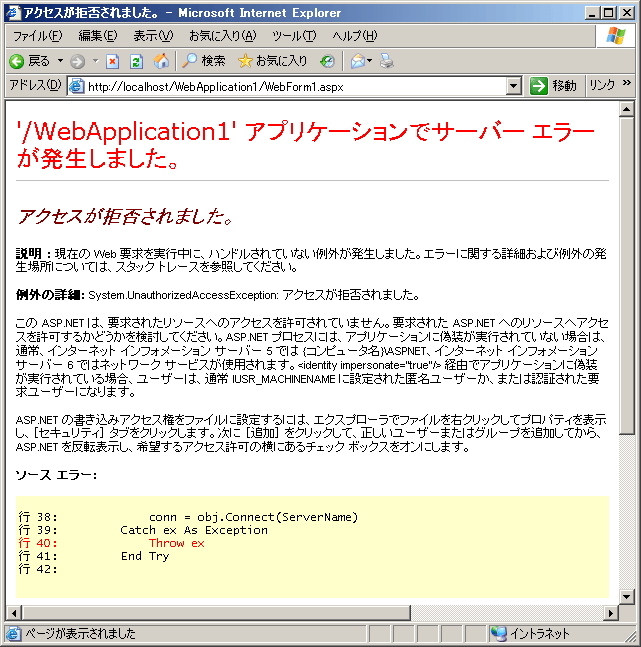The width and height of the screenshot is (641, 647).
Task: Click the red 'Throw ex' line 40
Action: click(177, 543)
